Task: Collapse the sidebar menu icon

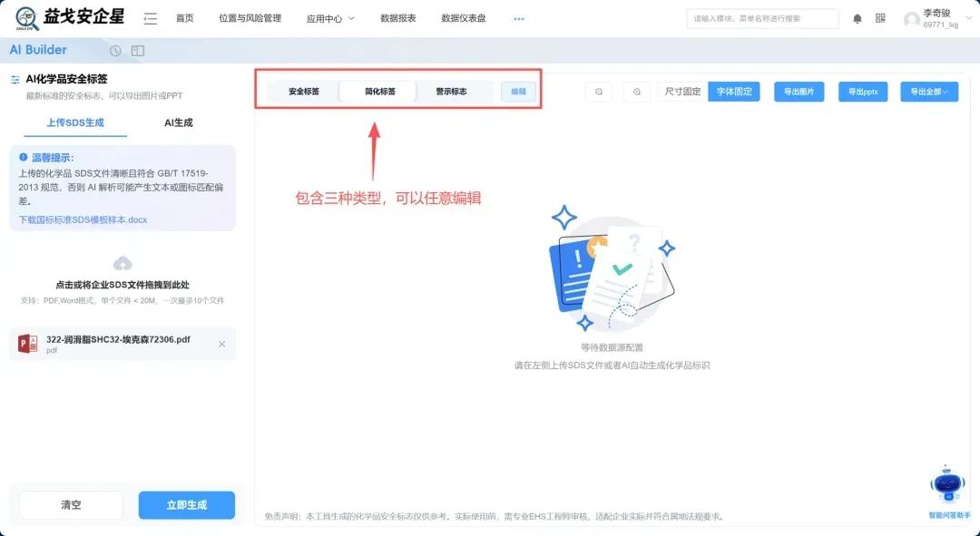Action: 150,19
